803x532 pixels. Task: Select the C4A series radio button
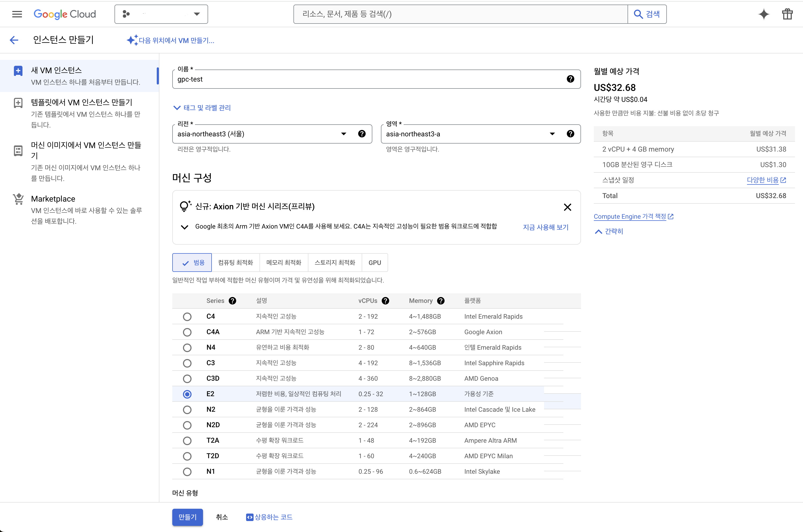pos(187,332)
